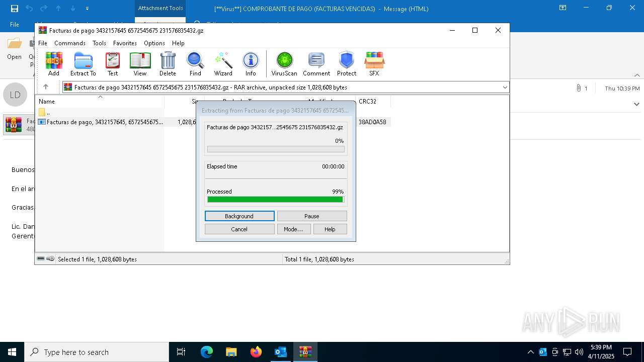
Task: Click the Background button in extraction dialog
Action: pyautogui.click(x=239, y=216)
